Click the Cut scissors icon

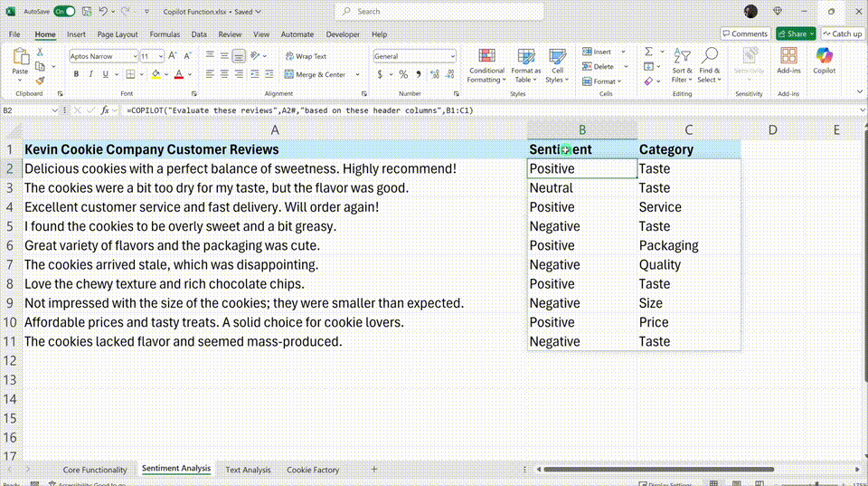coord(40,53)
